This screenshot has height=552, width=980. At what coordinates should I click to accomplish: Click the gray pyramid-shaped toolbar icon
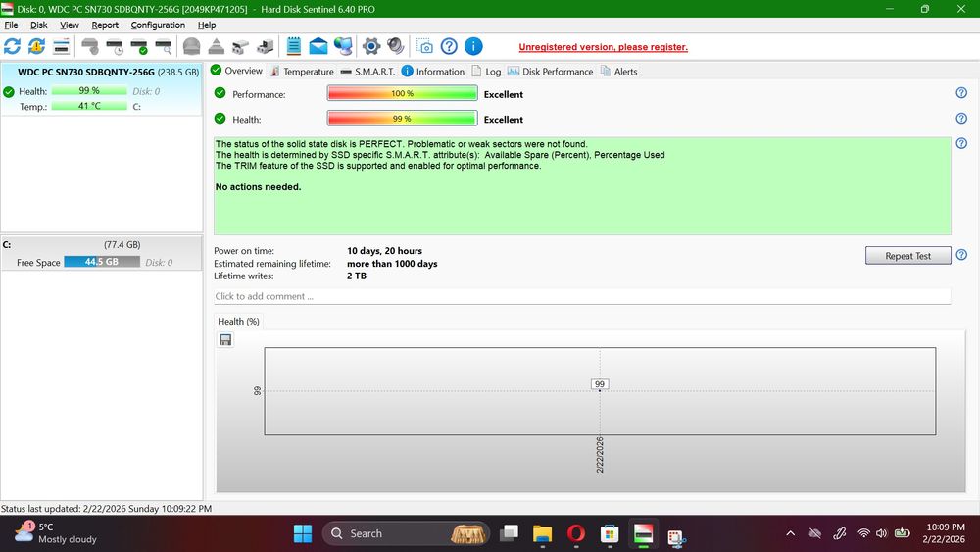(217, 46)
